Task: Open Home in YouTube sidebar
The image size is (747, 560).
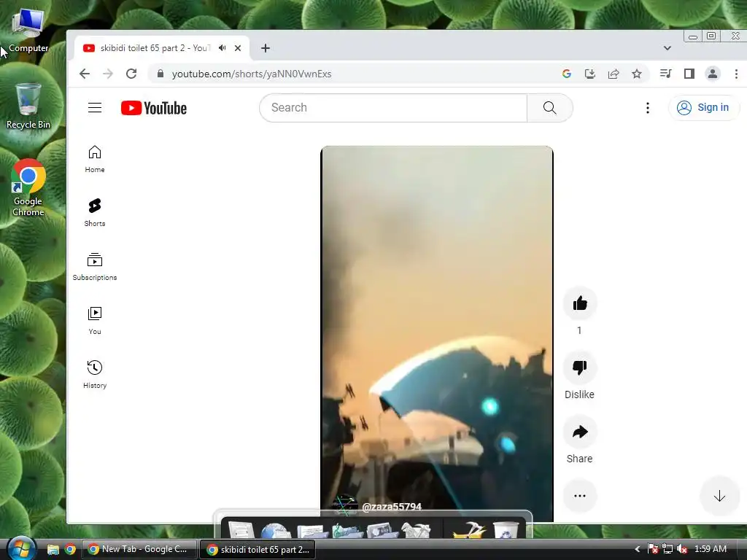Action: tap(95, 159)
